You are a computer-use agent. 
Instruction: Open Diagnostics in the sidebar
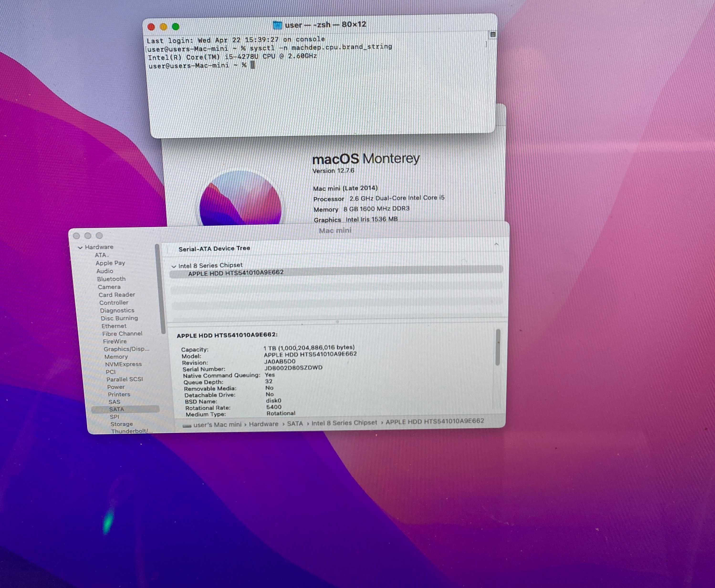(x=117, y=310)
